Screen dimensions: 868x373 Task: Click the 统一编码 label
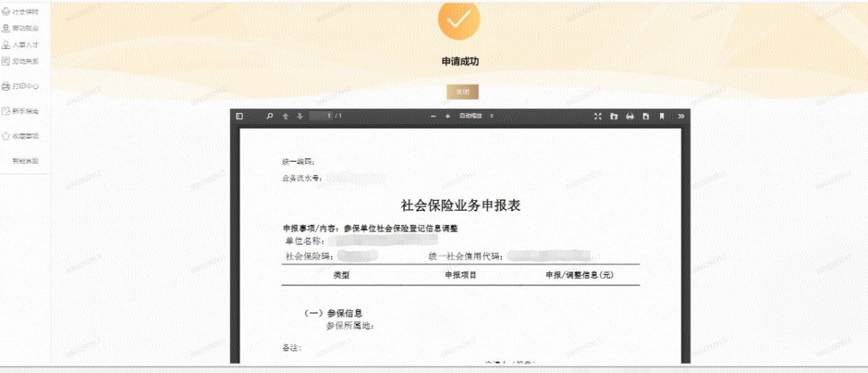(x=299, y=162)
